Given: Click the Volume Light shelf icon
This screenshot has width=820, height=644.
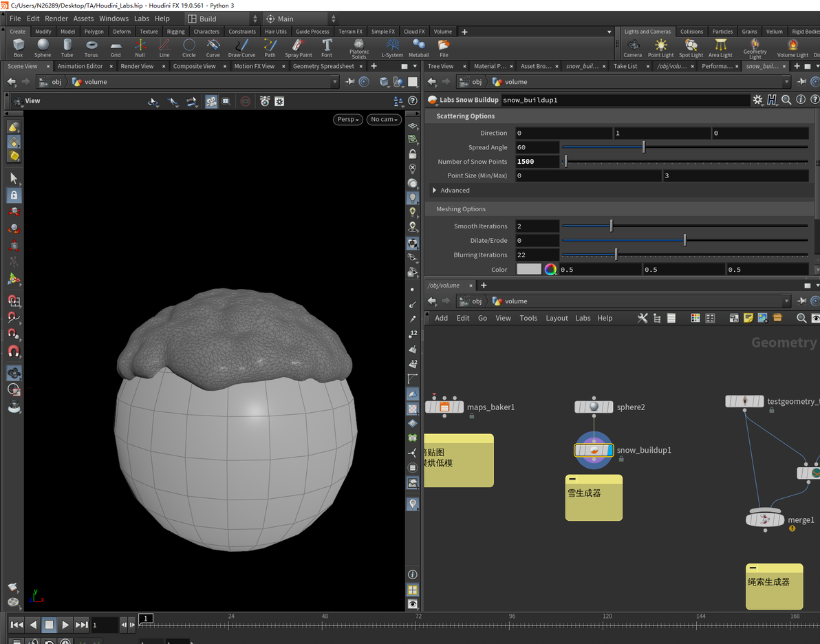Looking at the screenshot, I should (792, 47).
